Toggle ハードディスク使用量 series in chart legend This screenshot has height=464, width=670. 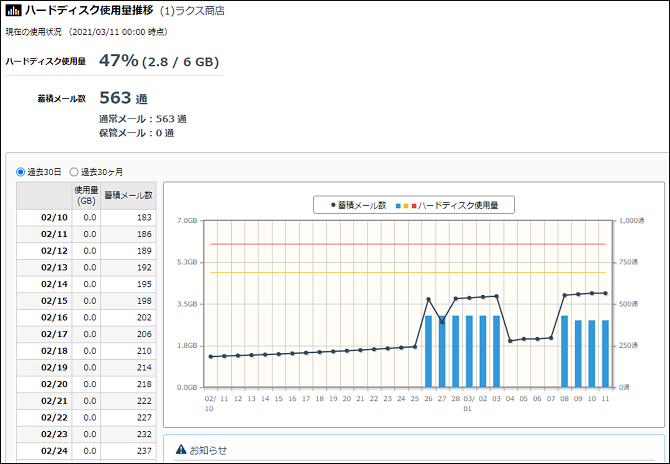pyautogui.click(x=447, y=206)
